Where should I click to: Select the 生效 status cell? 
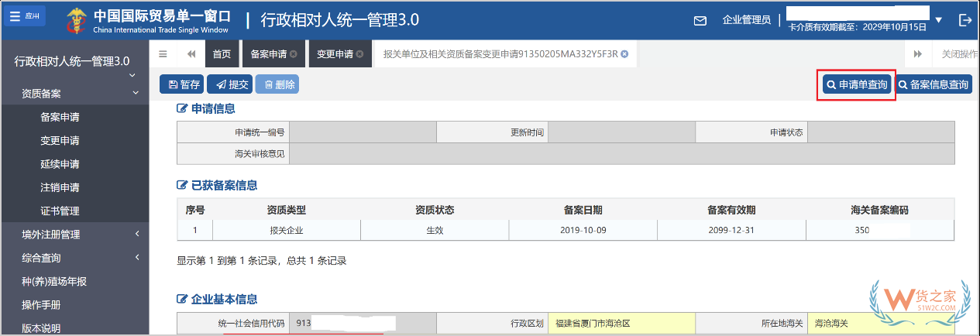[435, 230]
